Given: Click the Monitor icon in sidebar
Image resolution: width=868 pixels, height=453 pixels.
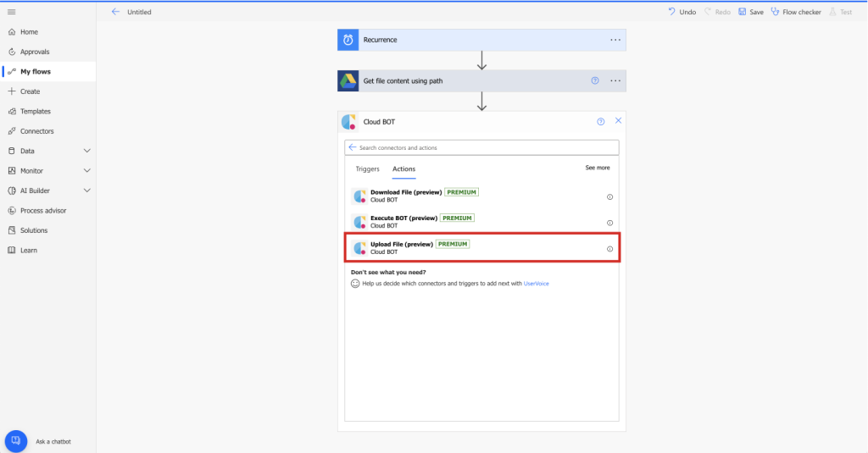Looking at the screenshot, I should [x=12, y=171].
